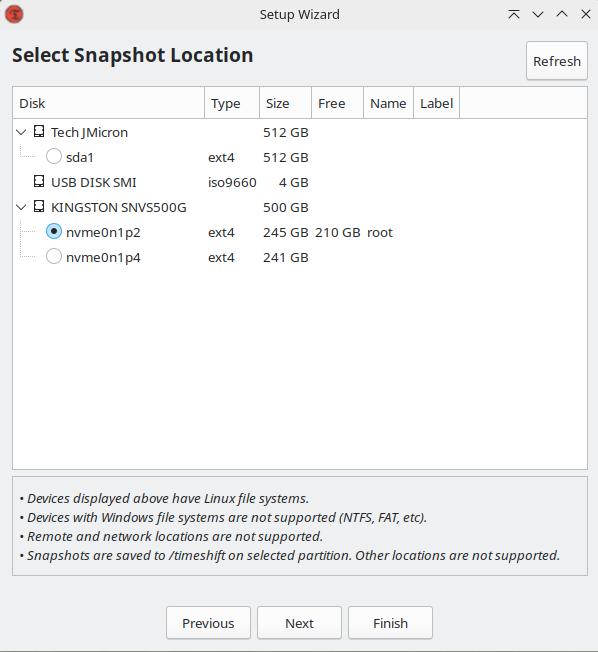
Task: Click the iso9660 type cell
Action: (x=232, y=182)
